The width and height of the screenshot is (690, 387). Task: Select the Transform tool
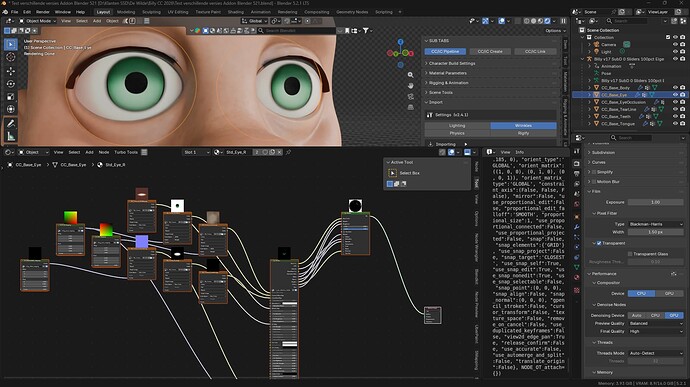(x=11, y=109)
